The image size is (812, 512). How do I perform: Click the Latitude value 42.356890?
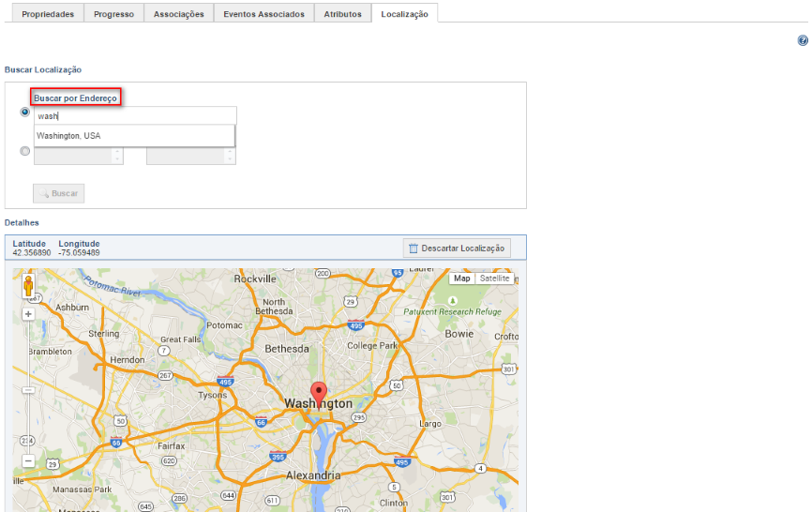(32, 252)
